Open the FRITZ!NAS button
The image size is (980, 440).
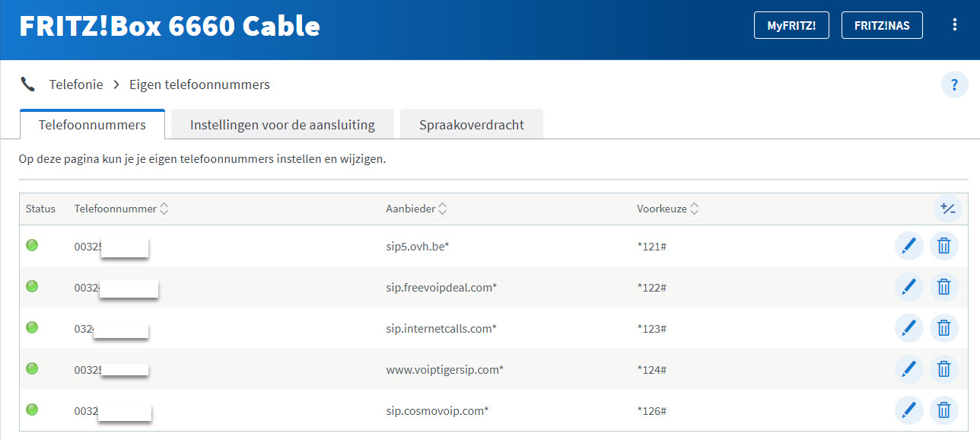tap(882, 25)
